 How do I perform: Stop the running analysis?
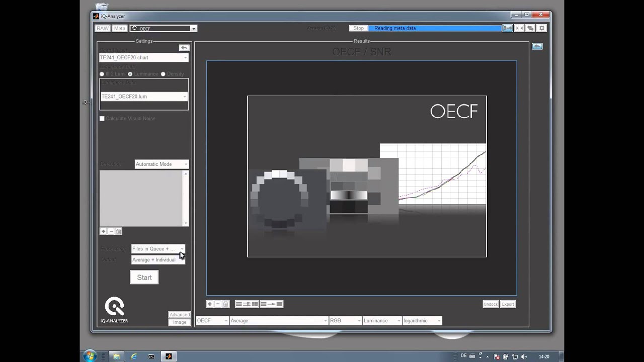(358, 29)
